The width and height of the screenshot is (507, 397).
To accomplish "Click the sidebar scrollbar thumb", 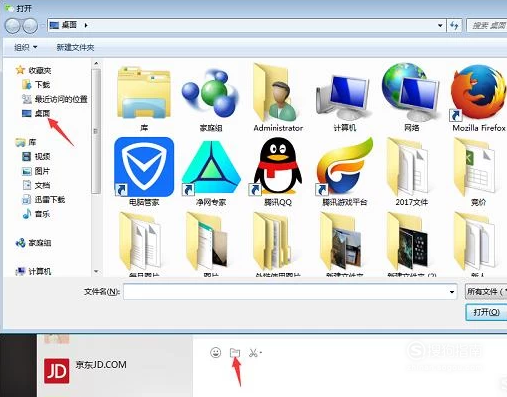I will (96, 131).
